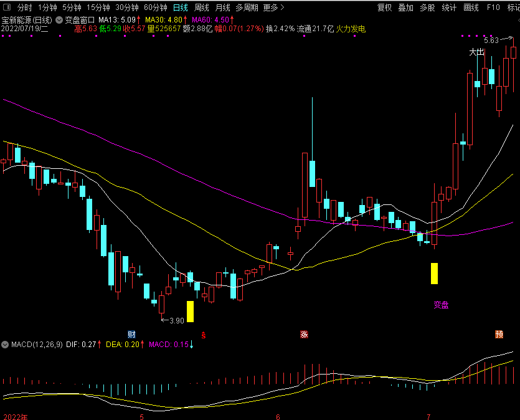This screenshot has height=420, width=520.
Task: Open the main indicator dropdown next to 变盘窗口
Action: (x=59, y=20)
